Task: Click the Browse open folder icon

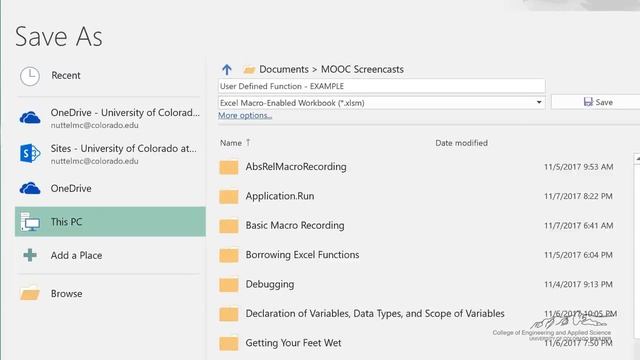Action: point(30,293)
